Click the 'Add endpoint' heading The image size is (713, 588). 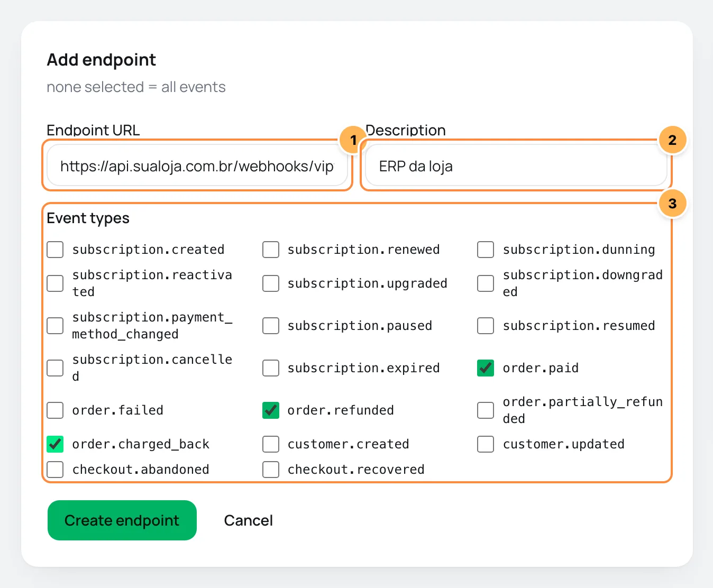[x=102, y=60]
